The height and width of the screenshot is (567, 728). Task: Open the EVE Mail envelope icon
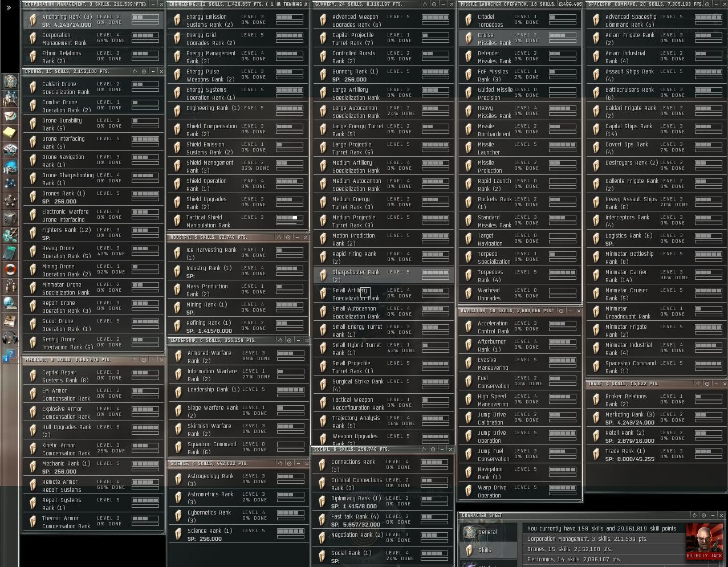(x=10, y=116)
